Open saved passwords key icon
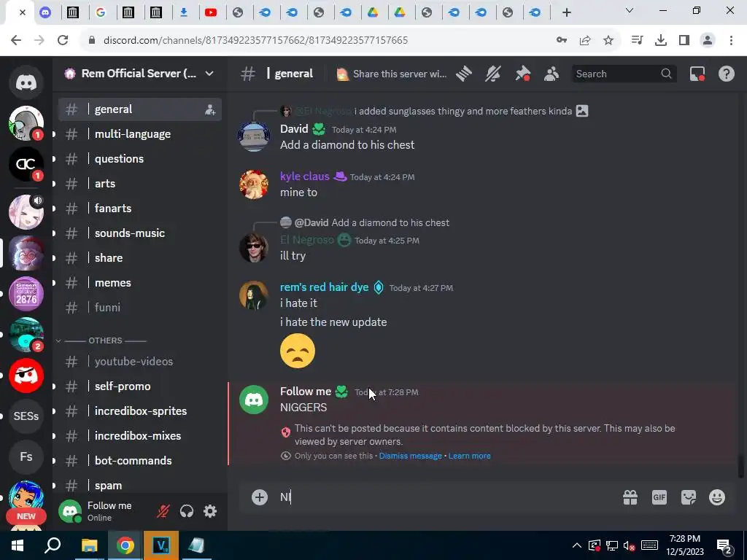 pos(562,40)
